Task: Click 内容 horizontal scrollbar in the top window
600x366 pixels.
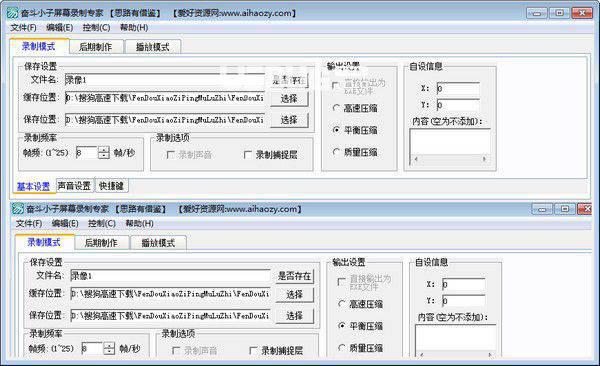Action: tap(450, 159)
